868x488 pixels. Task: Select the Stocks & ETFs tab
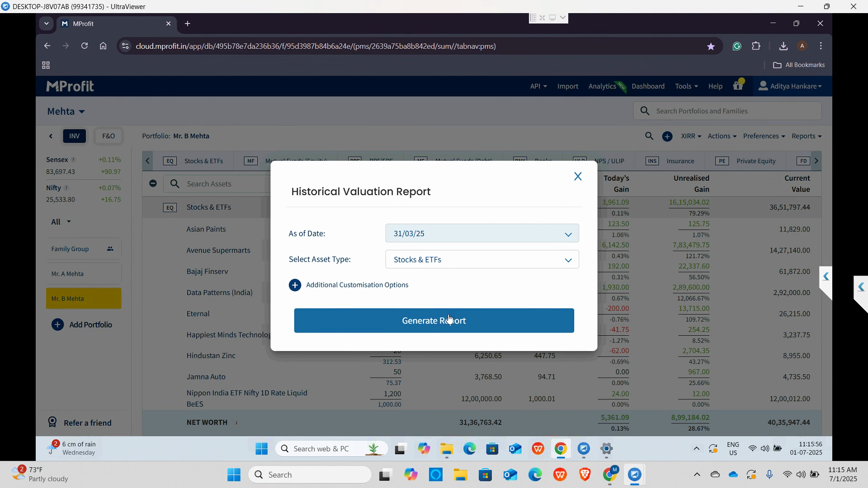(193, 161)
